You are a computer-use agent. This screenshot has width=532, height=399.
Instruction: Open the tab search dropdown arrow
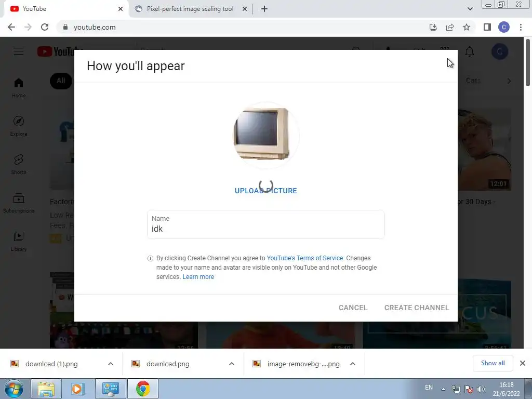470,9
